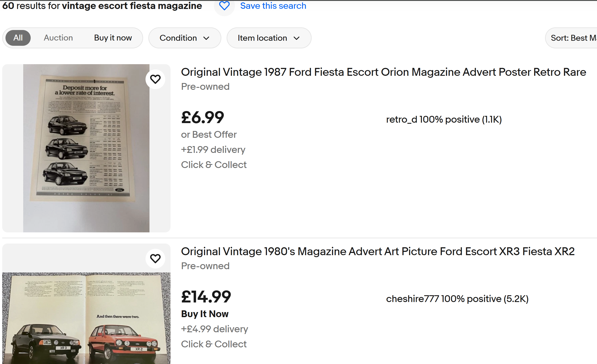Click the £14.99 price
This screenshot has height=364, width=597.
206,297
